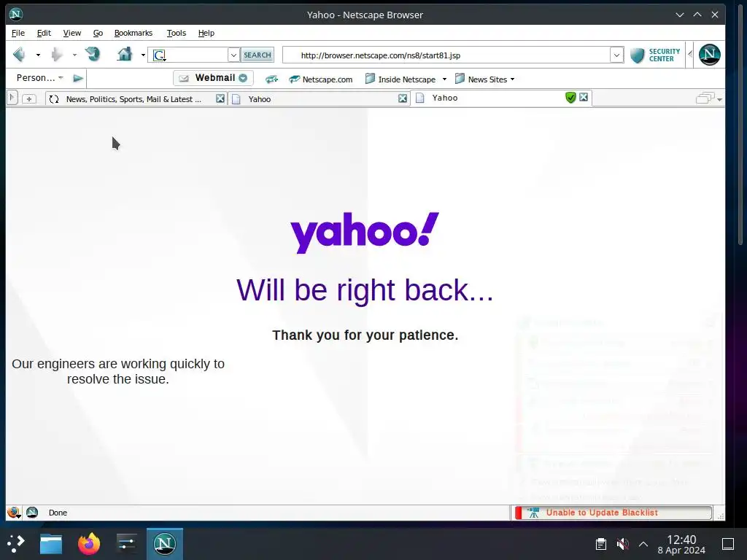Open a new tab with the plus button
This screenshot has width=747, height=560.
pyautogui.click(x=29, y=98)
